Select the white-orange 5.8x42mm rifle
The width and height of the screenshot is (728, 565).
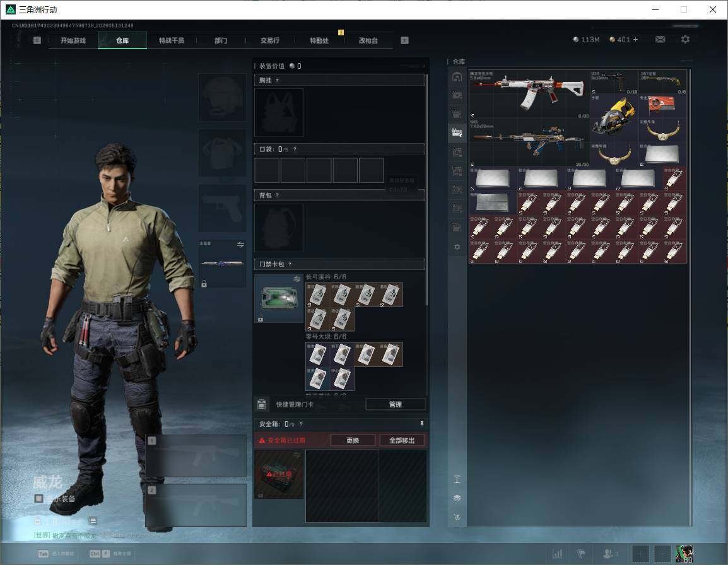point(529,94)
